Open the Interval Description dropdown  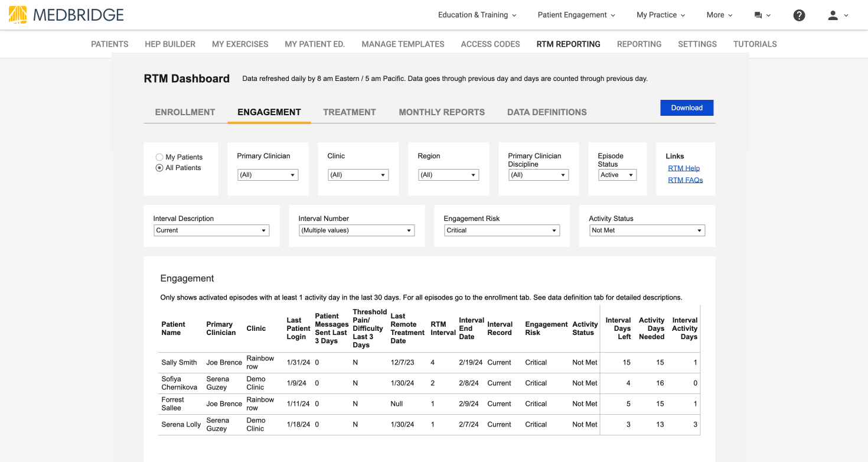(211, 230)
